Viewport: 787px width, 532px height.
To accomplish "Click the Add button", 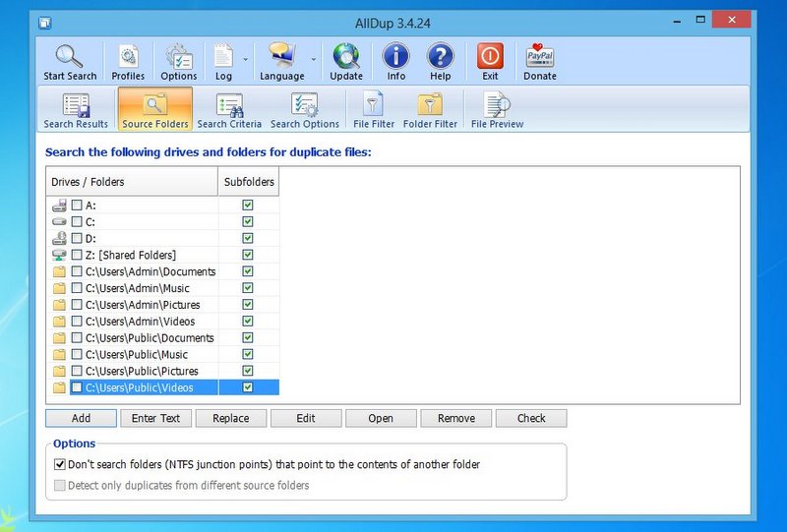I will (81, 418).
